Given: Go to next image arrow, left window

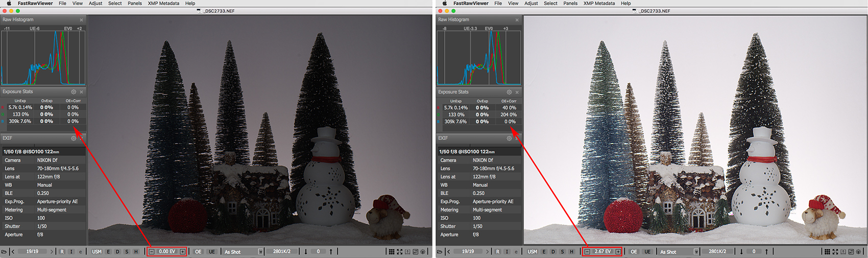Looking at the screenshot, I should (52, 252).
